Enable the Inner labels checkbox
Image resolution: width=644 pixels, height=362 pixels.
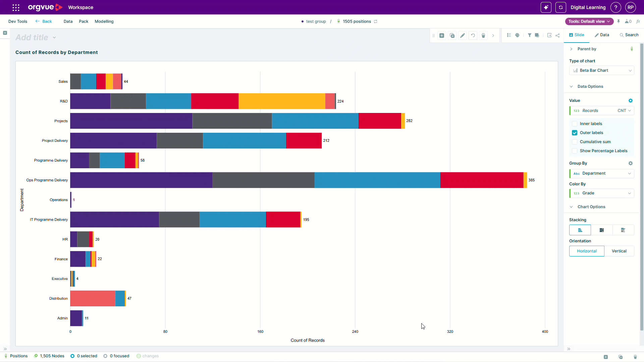tap(575, 124)
